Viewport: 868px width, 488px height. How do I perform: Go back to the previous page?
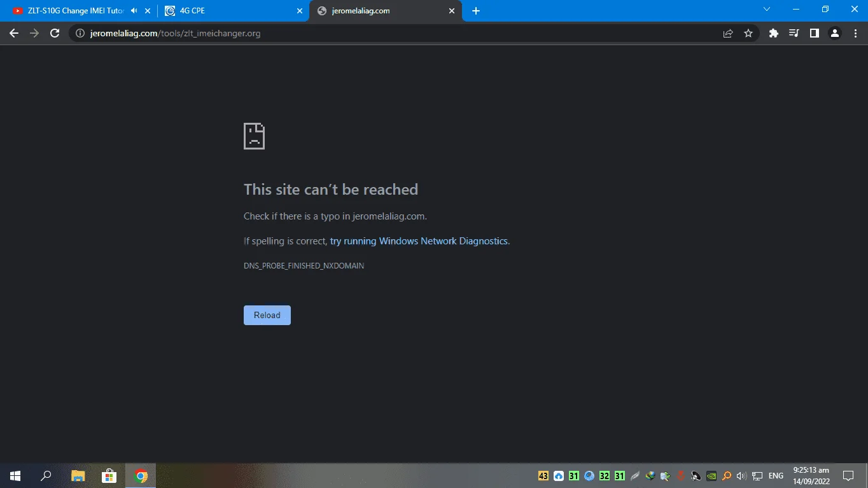point(14,33)
